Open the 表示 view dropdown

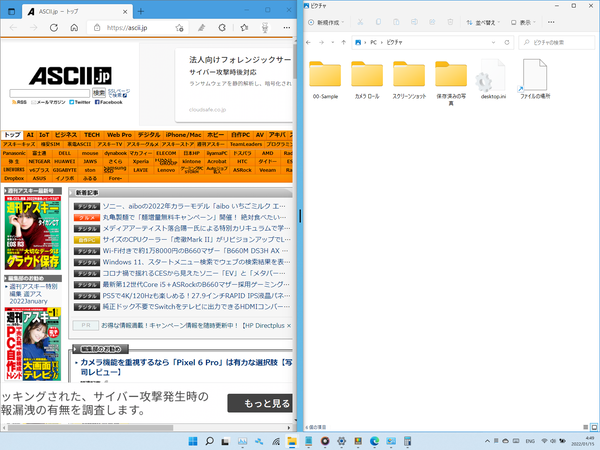pyautogui.click(x=523, y=23)
